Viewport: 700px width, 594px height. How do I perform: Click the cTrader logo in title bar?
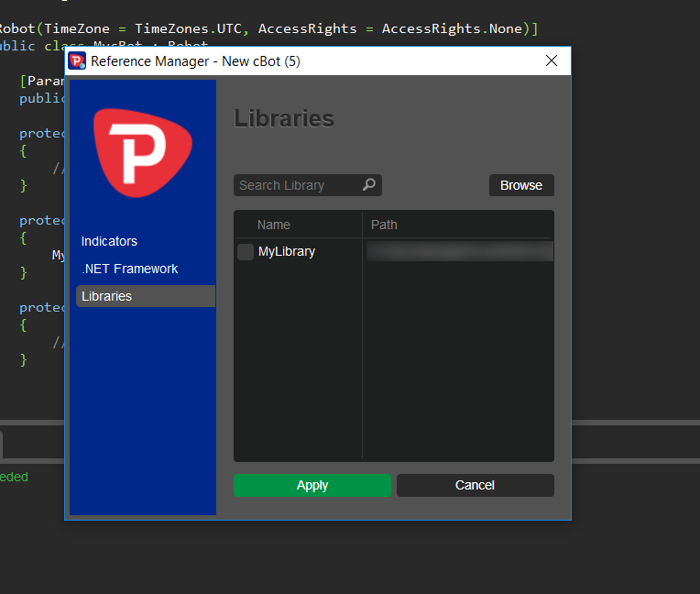tap(77, 60)
